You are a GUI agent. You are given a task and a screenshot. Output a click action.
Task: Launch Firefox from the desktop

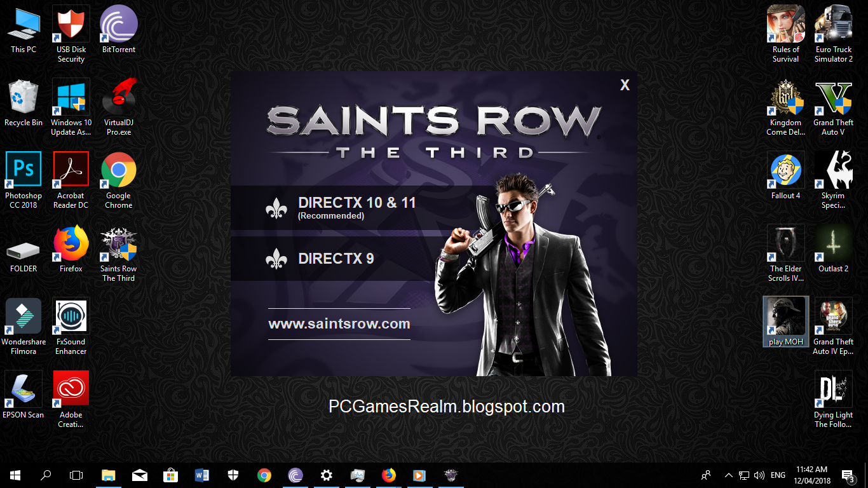coord(71,249)
